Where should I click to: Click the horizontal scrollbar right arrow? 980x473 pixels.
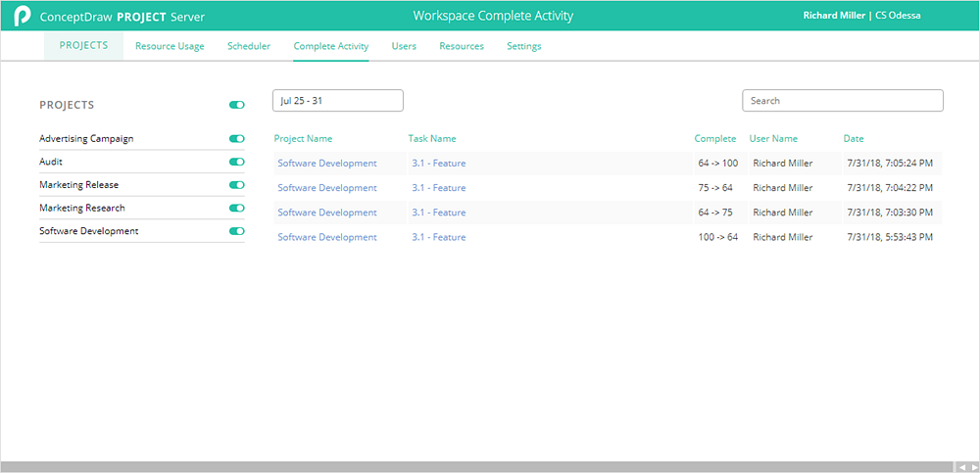point(971,467)
